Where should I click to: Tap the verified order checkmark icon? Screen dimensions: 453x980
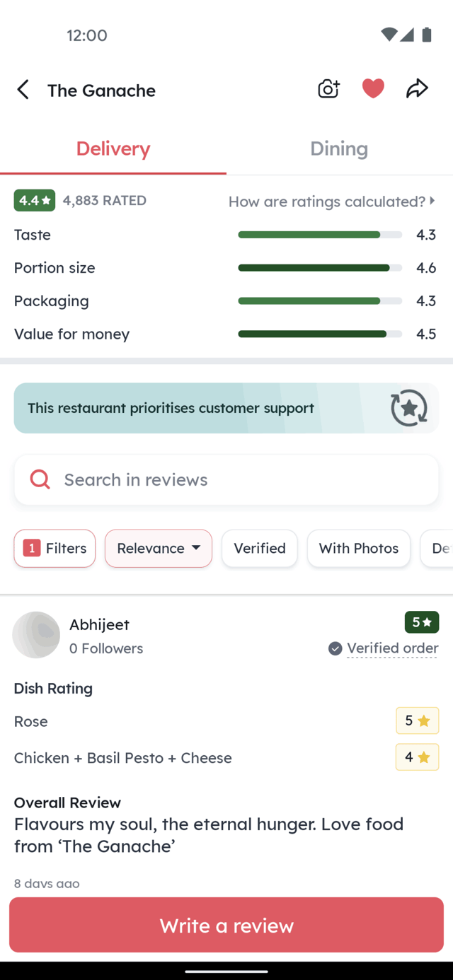click(x=336, y=648)
